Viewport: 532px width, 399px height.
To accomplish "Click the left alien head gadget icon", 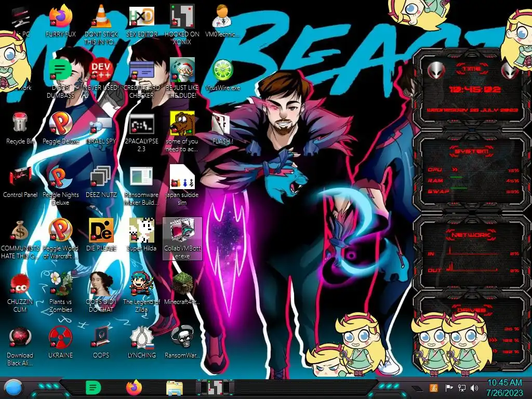I will pos(436,70).
